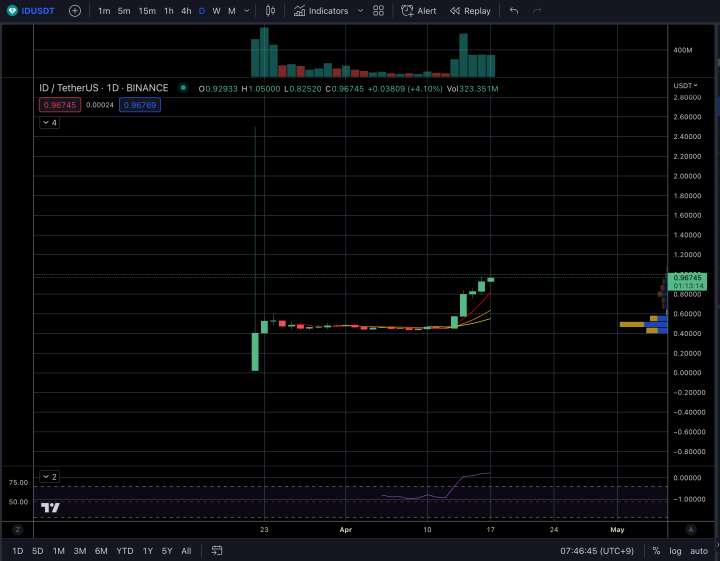Switch to the 5m timeframe

[124, 11]
